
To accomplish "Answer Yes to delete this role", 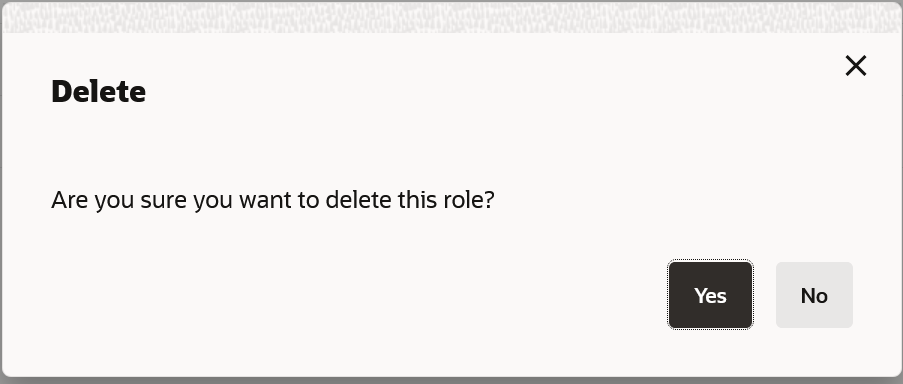I will (710, 295).
